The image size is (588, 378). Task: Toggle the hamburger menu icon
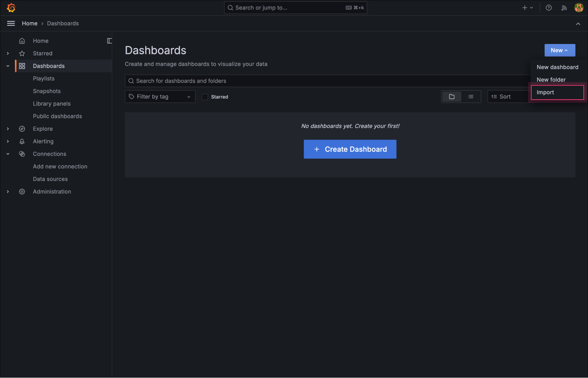[x=11, y=23]
